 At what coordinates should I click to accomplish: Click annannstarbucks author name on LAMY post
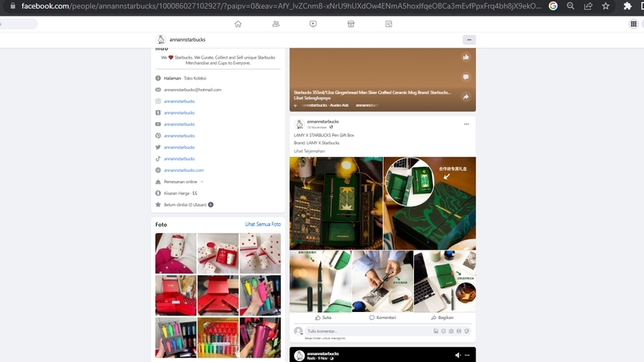pos(323,122)
